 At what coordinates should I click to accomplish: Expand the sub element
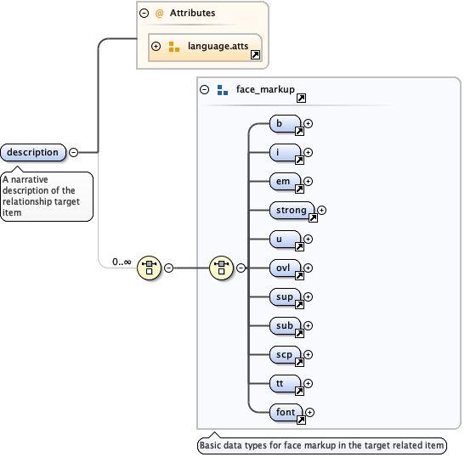308,325
